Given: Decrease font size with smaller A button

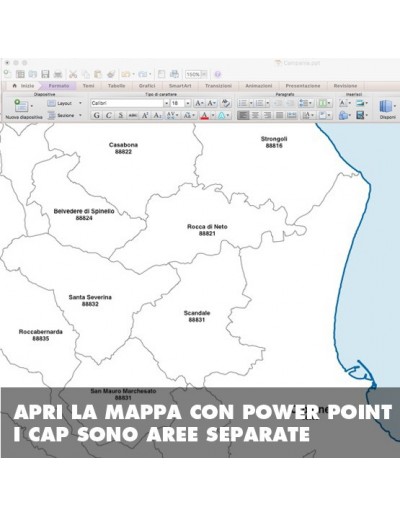Looking at the screenshot, I should [x=212, y=103].
